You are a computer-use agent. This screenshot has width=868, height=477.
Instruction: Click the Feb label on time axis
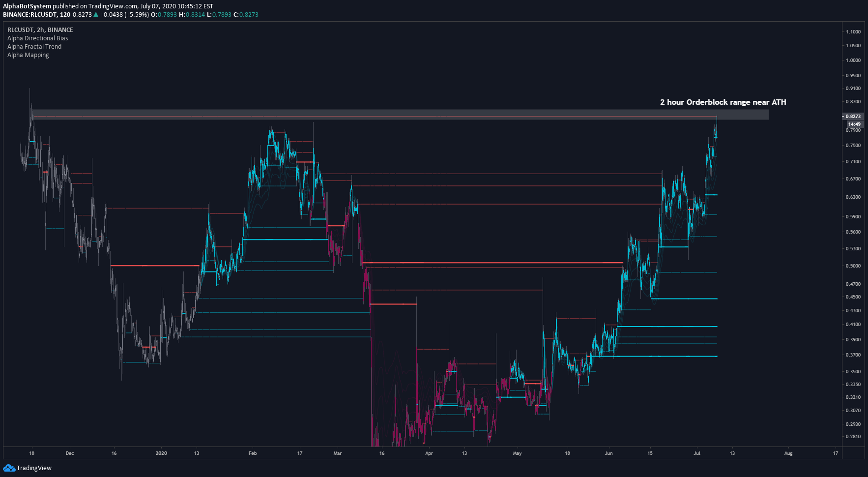(253, 453)
